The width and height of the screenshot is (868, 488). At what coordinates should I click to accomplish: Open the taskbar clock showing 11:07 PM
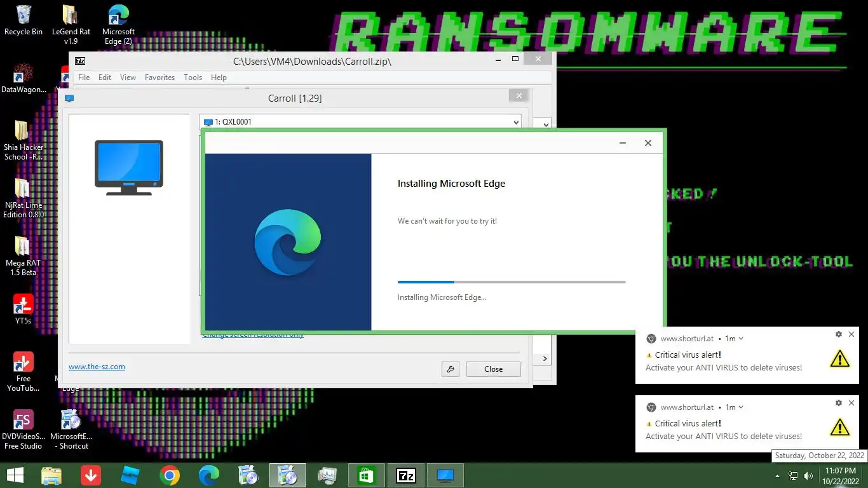[840, 476]
